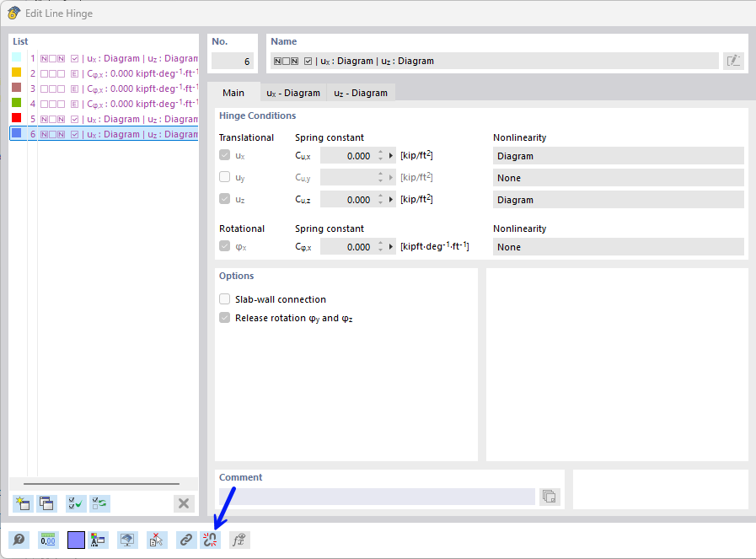Open comment library icon
This screenshot has height=559, width=756.
pos(550,496)
